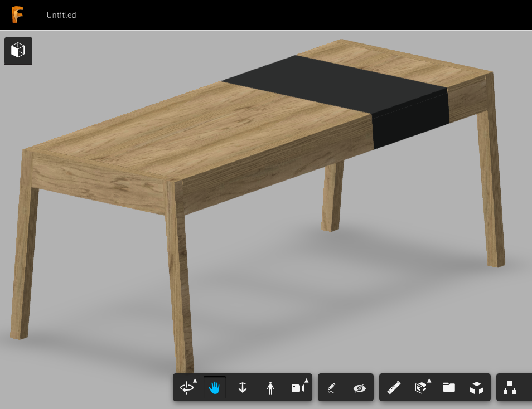Select the Zoom up-down arrow tool
The image size is (532, 409).
[x=242, y=388]
